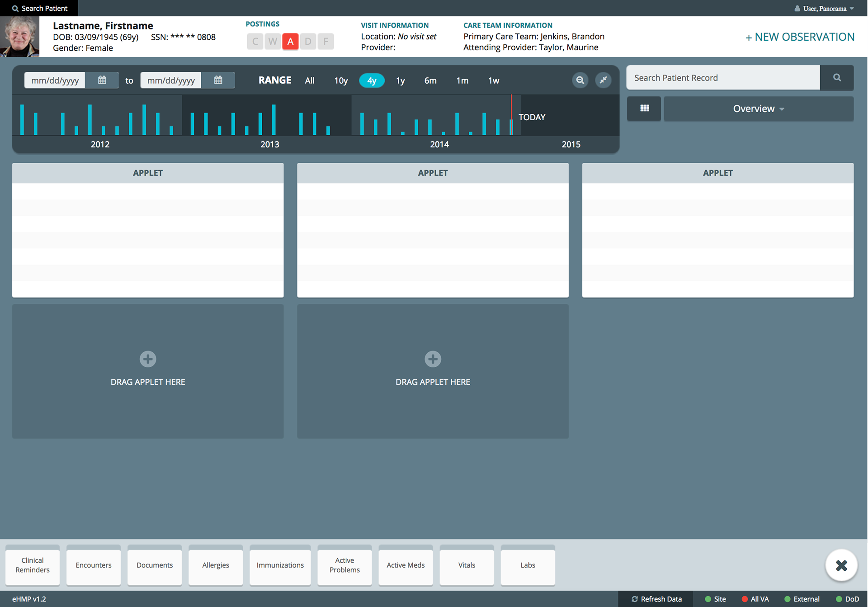Click the timeline zoom out magnifier icon
The height and width of the screenshot is (607, 868).
[580, 80]
